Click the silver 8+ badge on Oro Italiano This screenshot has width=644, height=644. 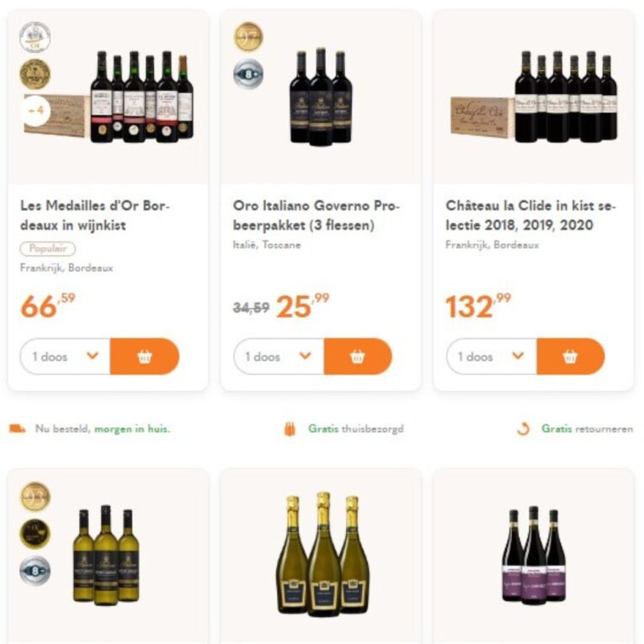247,73
